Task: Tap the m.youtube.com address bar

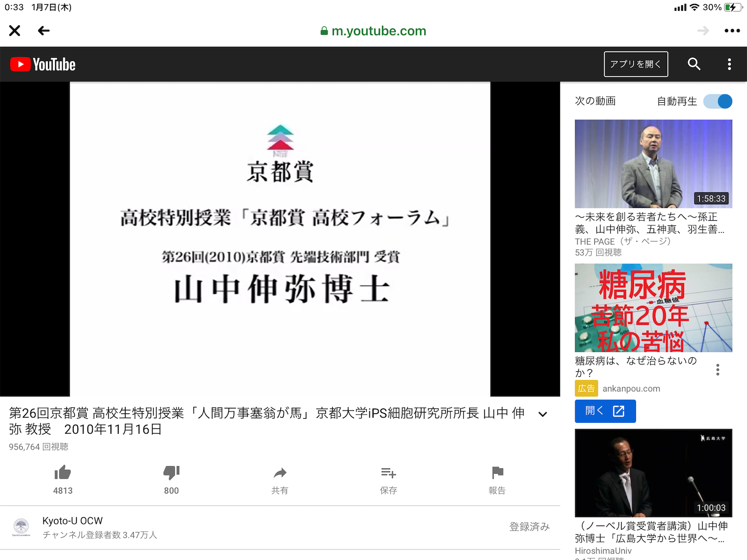Action: click(373, 31)
